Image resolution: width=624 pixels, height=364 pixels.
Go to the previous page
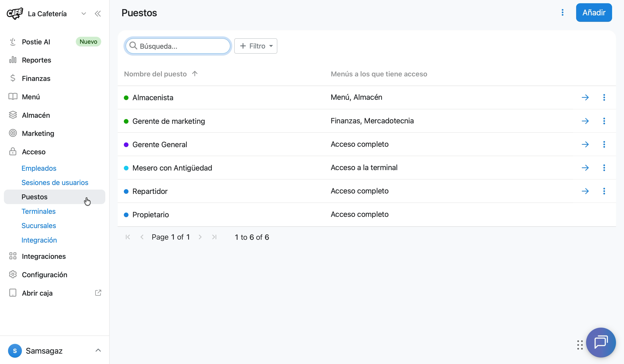click(x=142, y=237)
